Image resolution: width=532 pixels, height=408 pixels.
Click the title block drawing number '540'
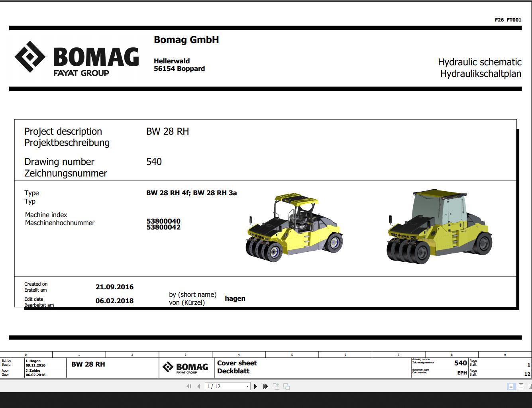pos(461,363)
